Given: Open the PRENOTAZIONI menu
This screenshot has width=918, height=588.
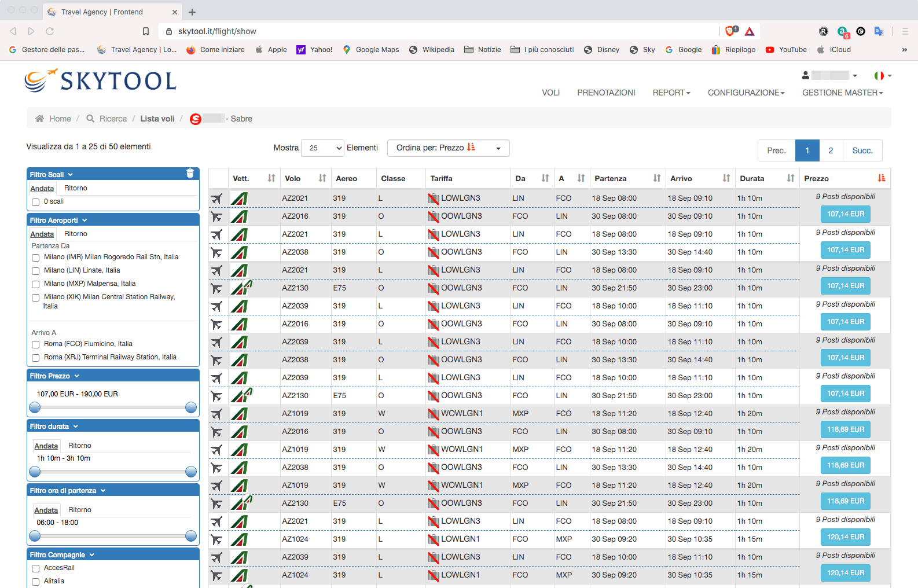Looking at the screenshot, I should (606, 93).
